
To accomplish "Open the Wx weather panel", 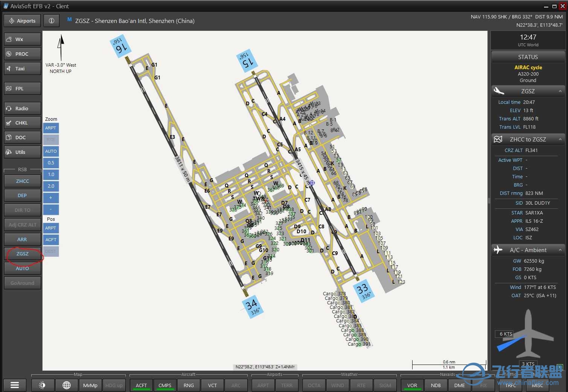I will pyautogui.click(x=22, y=39).
